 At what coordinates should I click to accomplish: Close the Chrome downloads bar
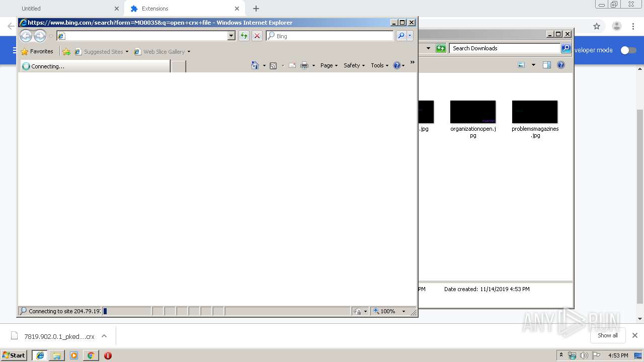coord(635,335)
